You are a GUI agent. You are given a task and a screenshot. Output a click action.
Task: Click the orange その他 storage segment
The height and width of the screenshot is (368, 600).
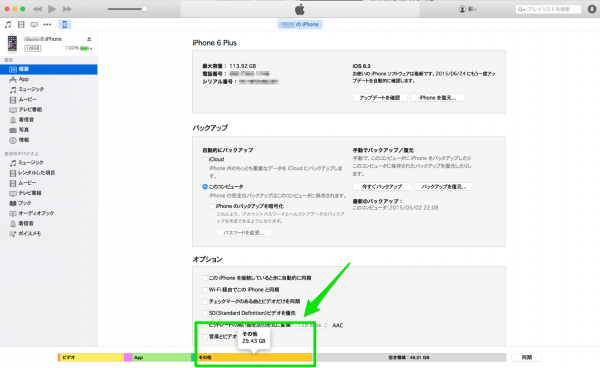coord(254,357)
